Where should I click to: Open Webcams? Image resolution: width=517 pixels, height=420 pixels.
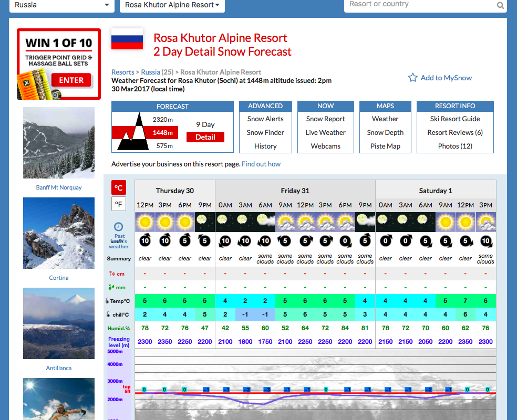click(325, 146)
